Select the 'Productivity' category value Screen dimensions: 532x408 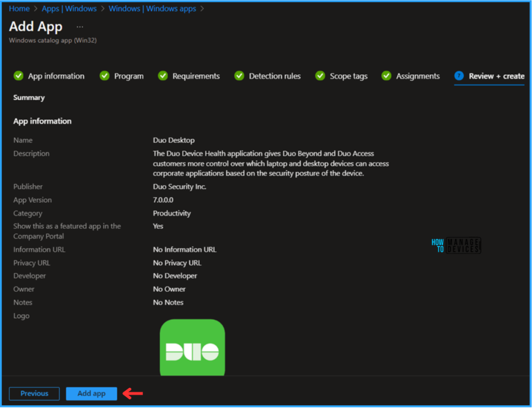pos(171,213)
